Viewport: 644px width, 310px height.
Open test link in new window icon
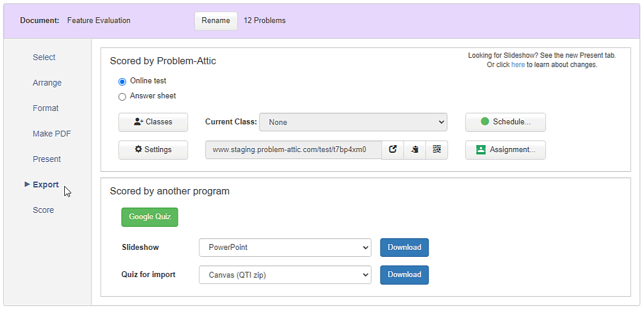pos(393,150)
